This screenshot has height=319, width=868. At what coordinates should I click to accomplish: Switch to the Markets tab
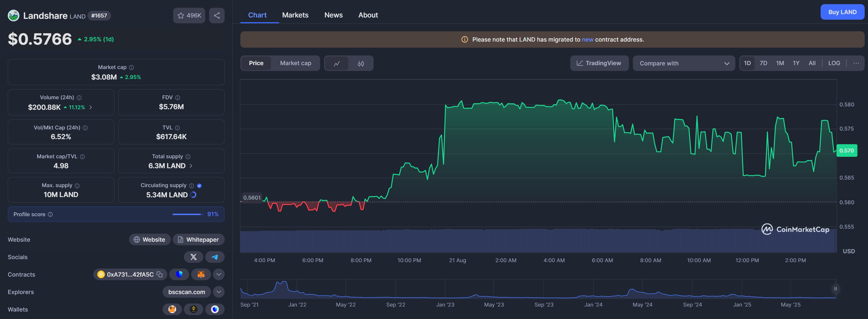pos(295,15)
